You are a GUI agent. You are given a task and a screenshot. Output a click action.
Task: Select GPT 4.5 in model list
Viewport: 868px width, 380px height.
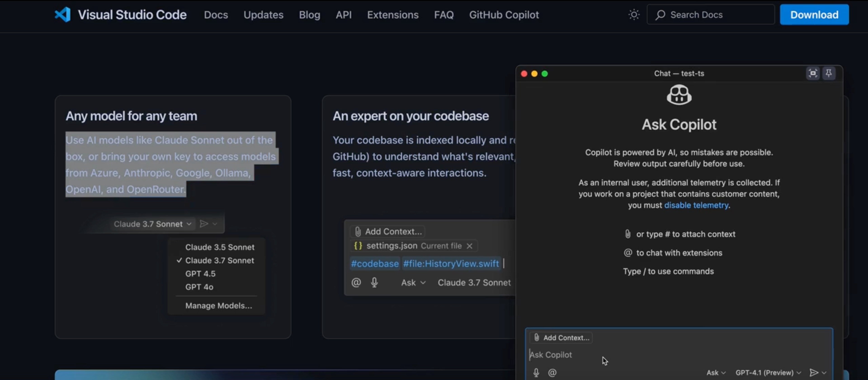pyautogui.click(x=200, y=274)
